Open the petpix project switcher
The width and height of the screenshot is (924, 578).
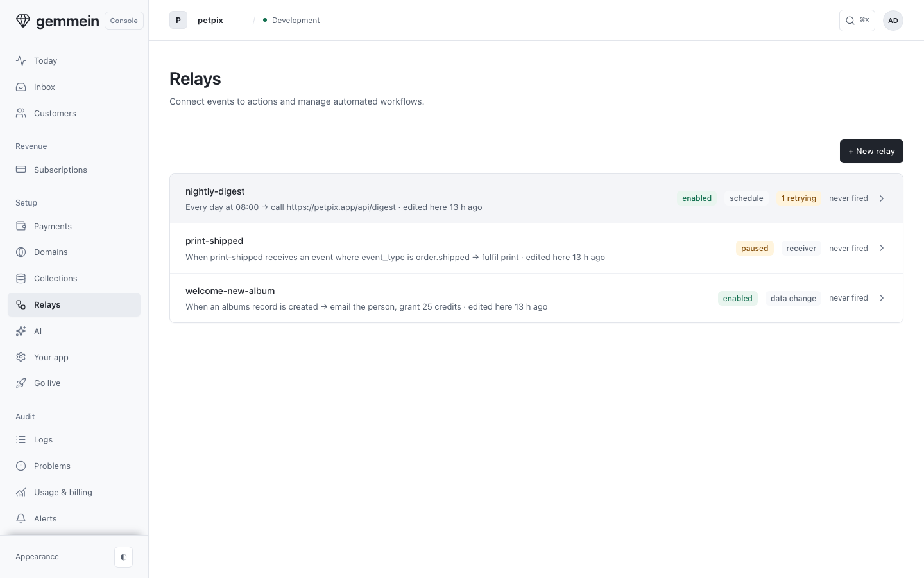coord(210,20)
